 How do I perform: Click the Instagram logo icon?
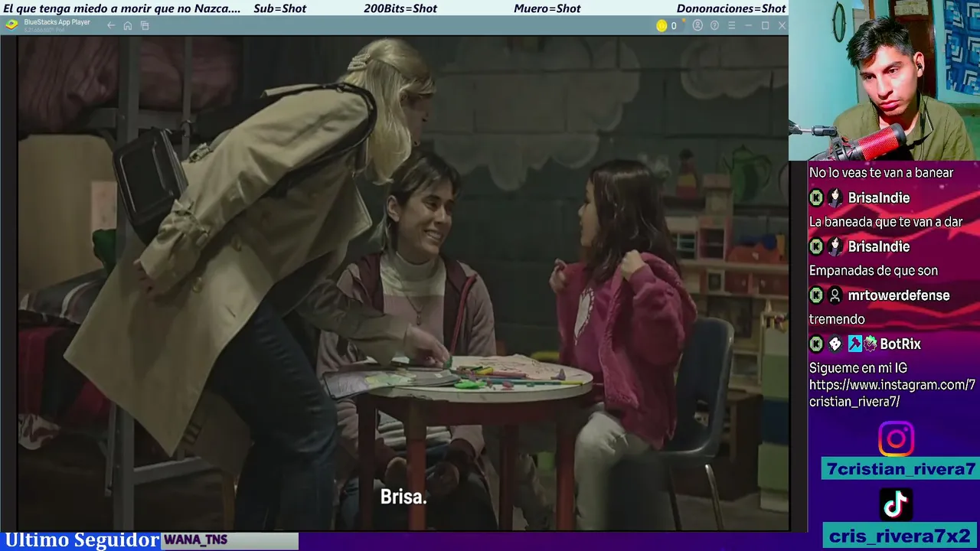[896, 439]
